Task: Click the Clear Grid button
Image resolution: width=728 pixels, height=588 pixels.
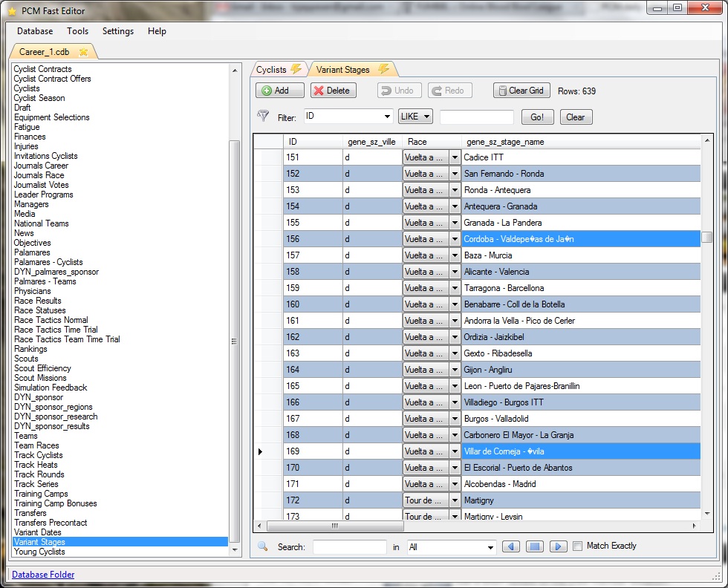Action: (521, 91)
